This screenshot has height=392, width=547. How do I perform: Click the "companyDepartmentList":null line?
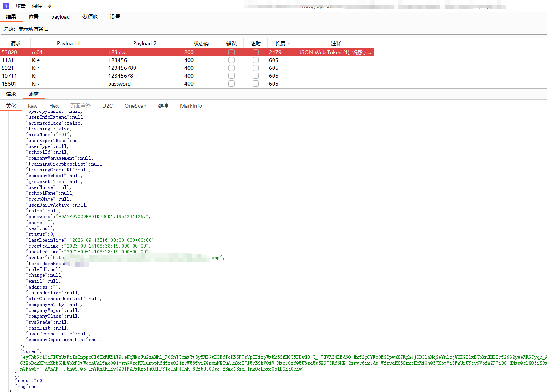[64, 340]
